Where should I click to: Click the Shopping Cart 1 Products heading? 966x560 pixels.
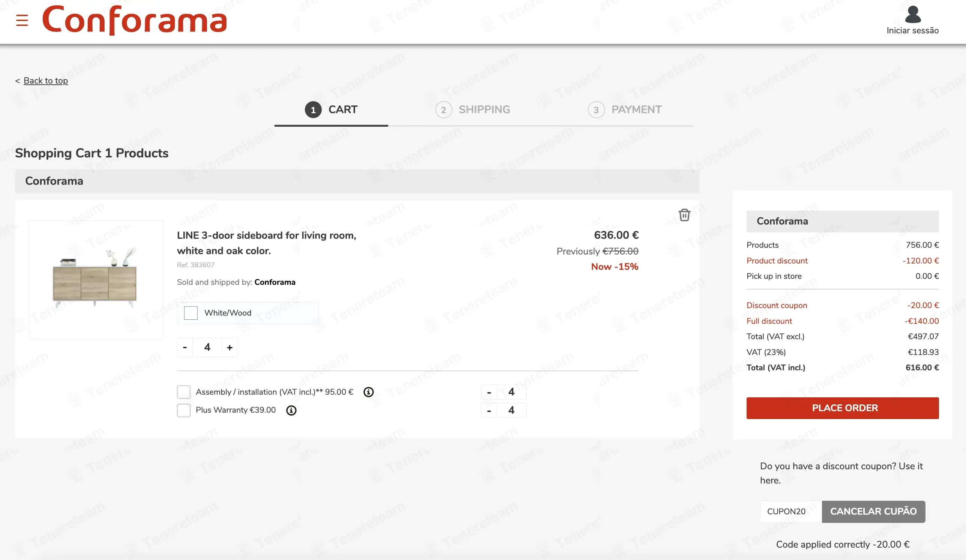click(x=91, y=153)
